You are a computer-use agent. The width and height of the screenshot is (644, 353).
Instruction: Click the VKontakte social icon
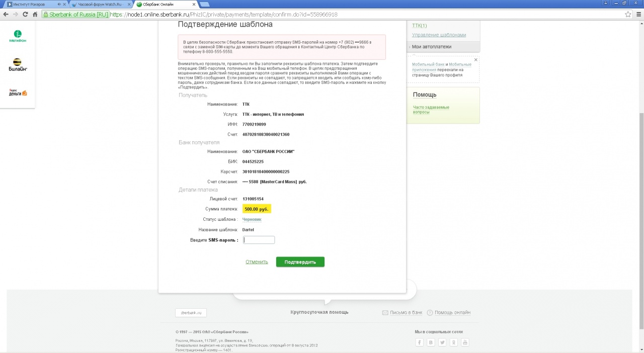(431, 342)
